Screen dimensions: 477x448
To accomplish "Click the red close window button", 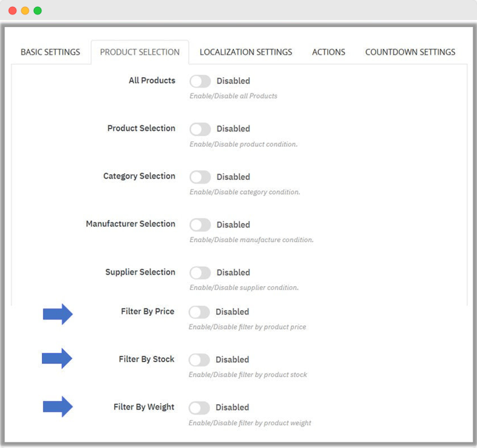I will 13,11.
